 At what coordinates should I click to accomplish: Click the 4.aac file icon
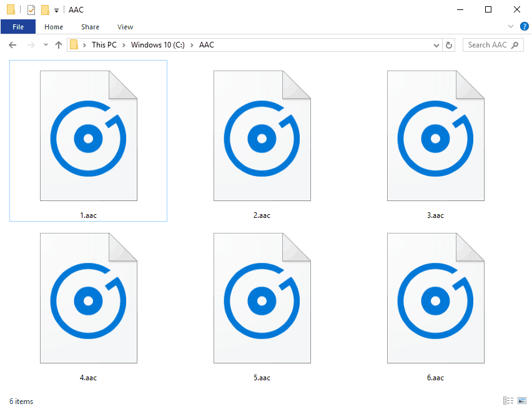click(x=88, y=298)
